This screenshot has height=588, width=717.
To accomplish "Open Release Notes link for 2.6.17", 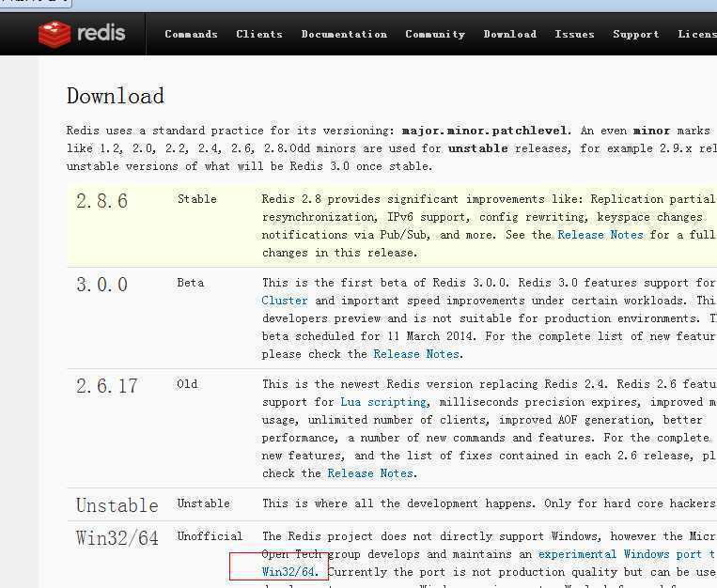I will (370, 473).
